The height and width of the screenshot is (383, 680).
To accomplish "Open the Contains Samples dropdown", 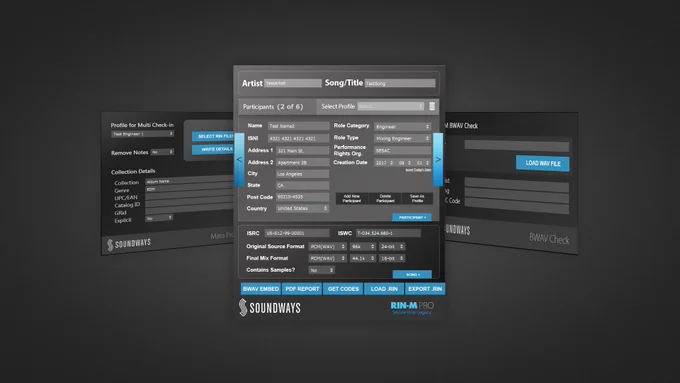I will (x=321, y=270).
